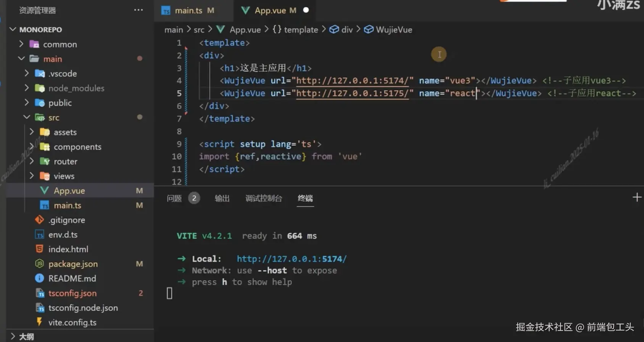644x342 pixels.
Task: Add a new terminal with plus icon
Action: (637, 197)
